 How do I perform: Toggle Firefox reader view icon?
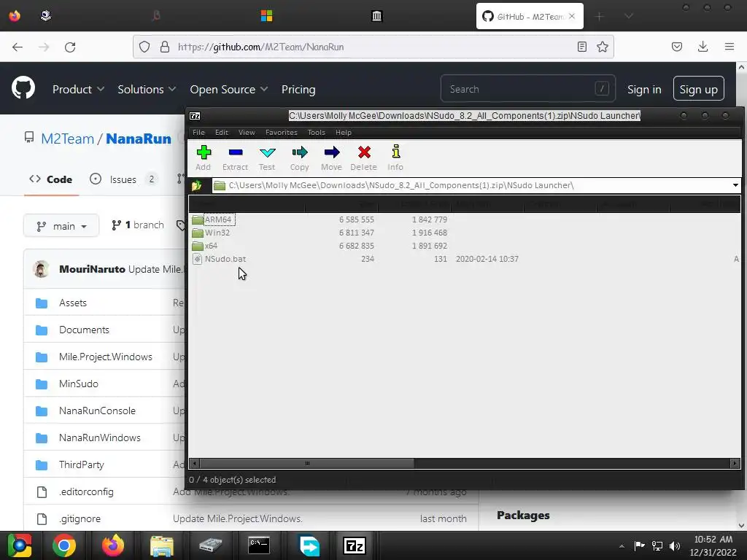[581, 47]
